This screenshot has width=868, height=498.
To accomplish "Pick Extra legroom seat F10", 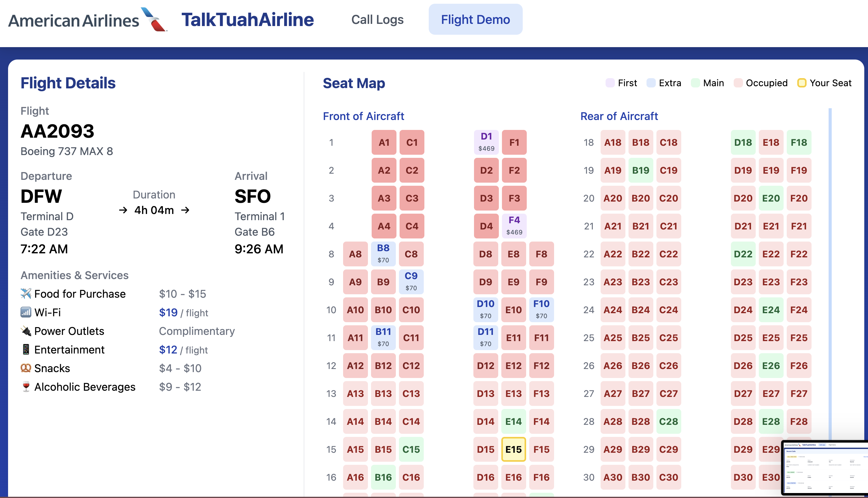I will point(541,309).
